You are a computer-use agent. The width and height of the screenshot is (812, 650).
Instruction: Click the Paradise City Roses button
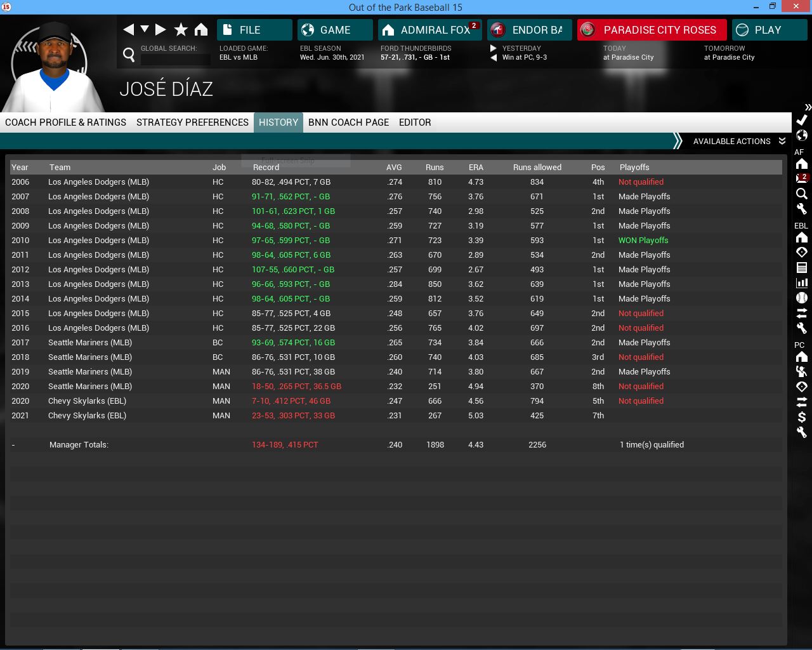652,30
